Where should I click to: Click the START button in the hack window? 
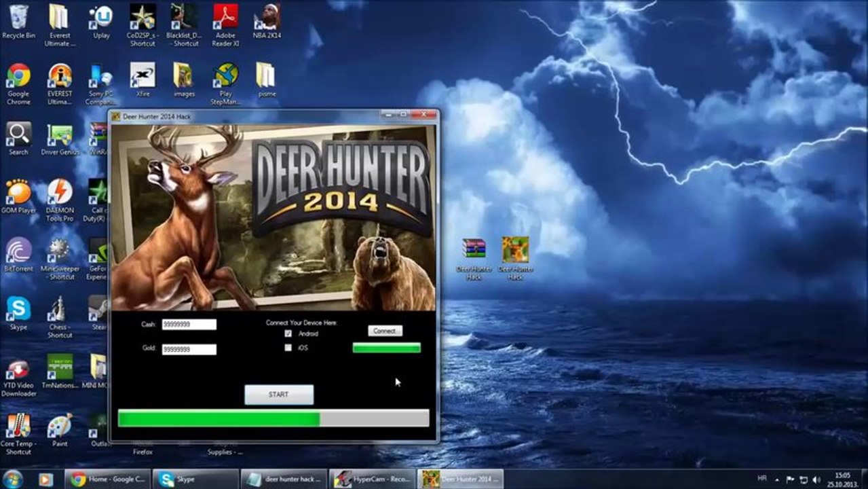pyautogui.click(x=279, y=395)
